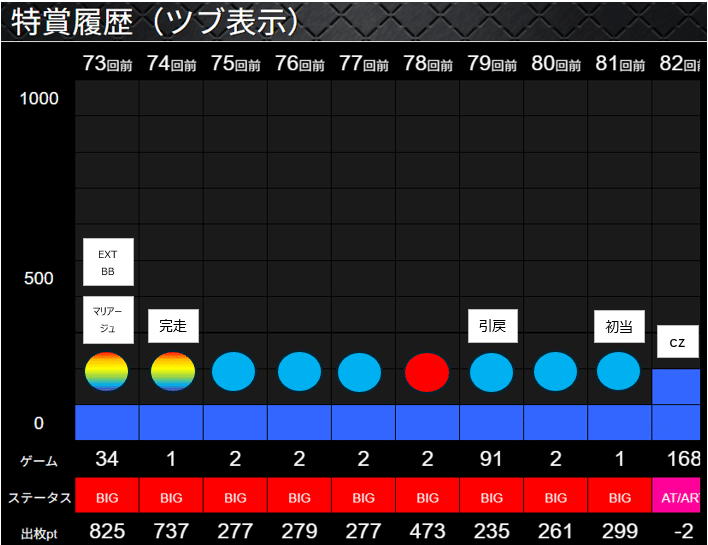The width and height of the screenshot is (708, 545).
Task: Select the blue circle in the 75回前 column
Action: (233, 372)
